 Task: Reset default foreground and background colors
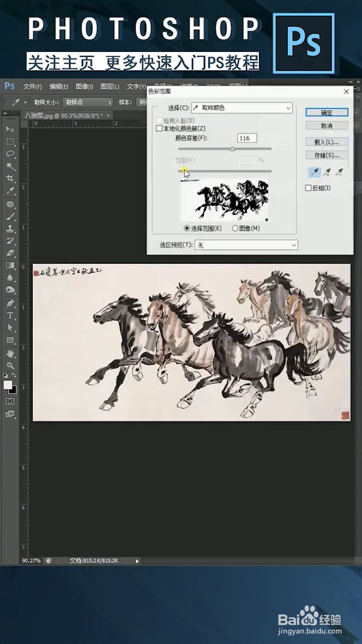click(x=6, y=376)
